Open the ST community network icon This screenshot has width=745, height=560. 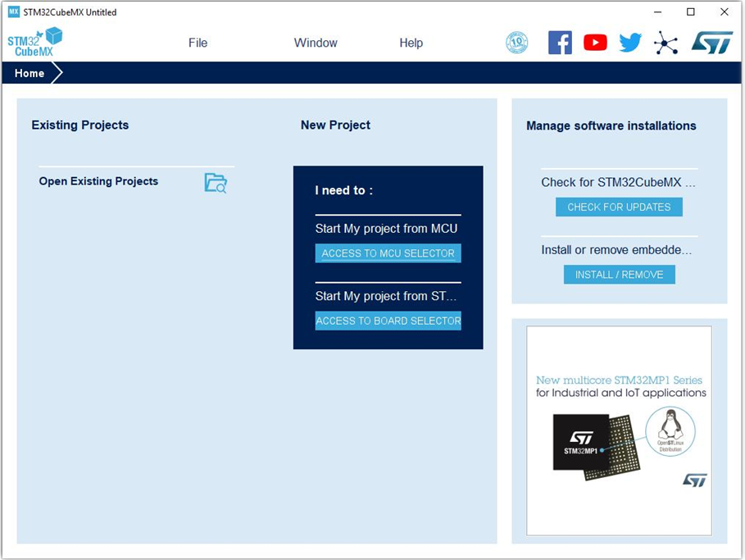[666, 43]
